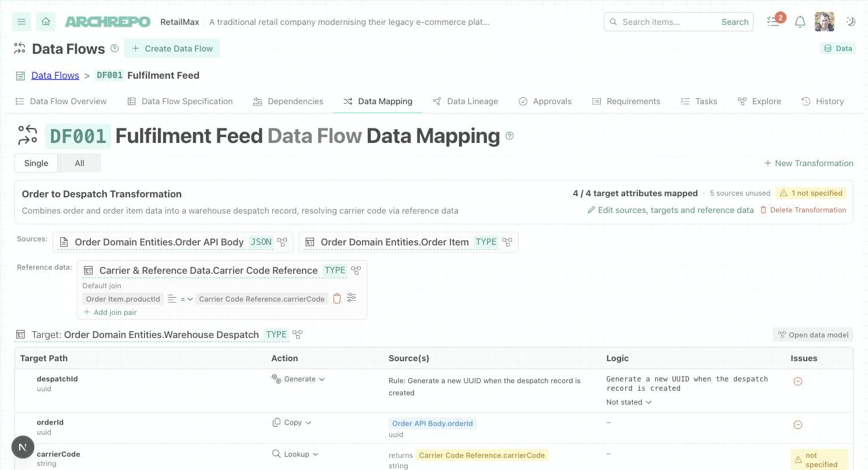Screen dimensions: 868x470
Task: Open data model button
Action: pos(813,335)
